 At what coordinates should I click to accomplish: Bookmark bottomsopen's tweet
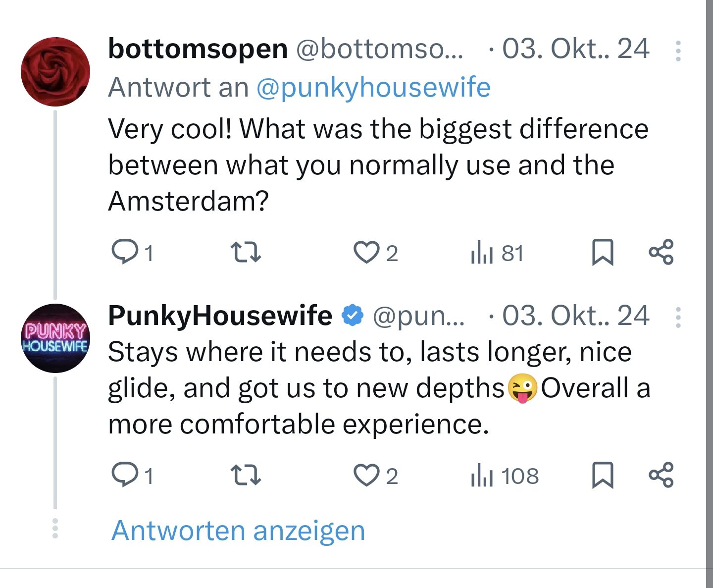click(x=603, y=252)
